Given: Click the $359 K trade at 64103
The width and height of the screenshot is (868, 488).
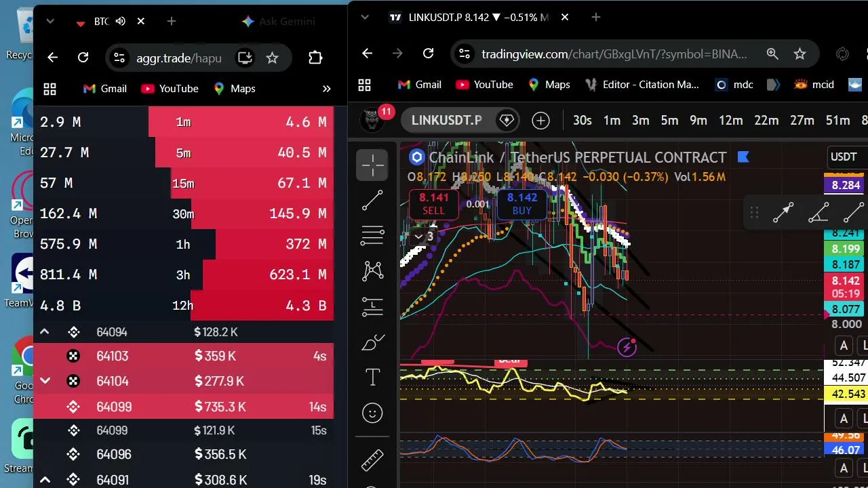Looking at the screenshot, I should pyautogui.click(x=183, y=356).
